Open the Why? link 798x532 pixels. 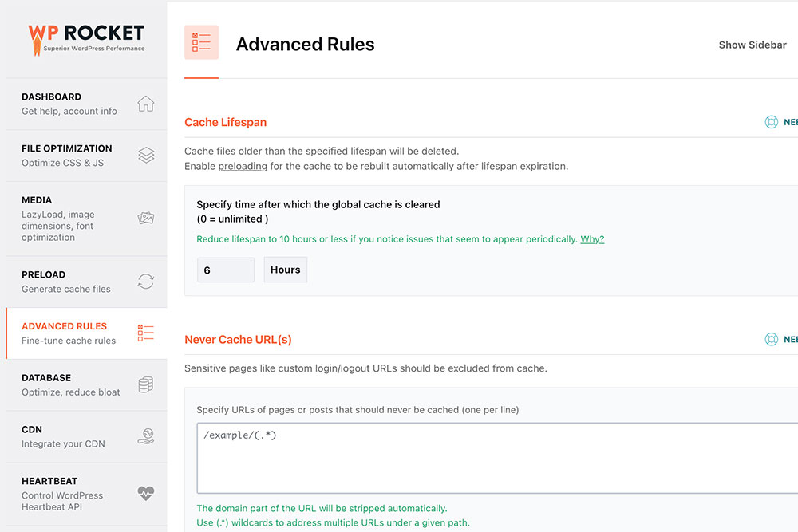tap(592, 239)
